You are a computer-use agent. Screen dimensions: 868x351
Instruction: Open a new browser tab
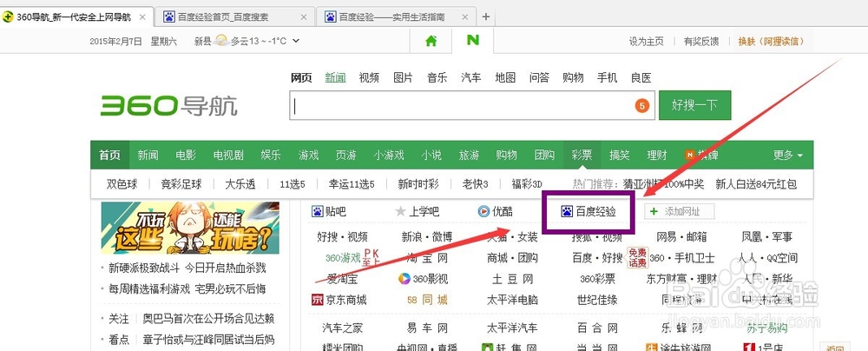click(486, 17)
